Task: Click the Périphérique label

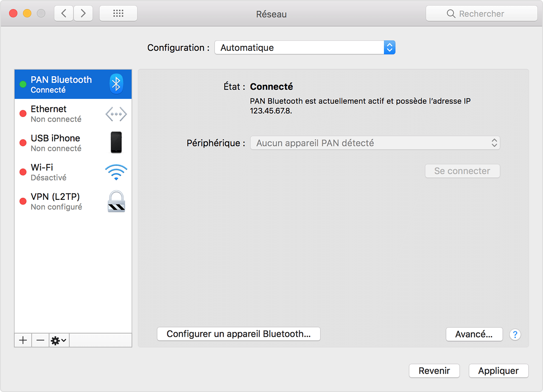Action: (216, 143)
